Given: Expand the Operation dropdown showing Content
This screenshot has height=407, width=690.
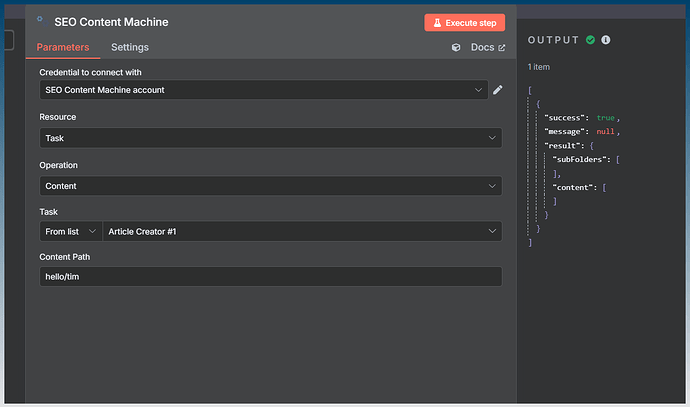Looking at the screenshot, I should point(271,186).
